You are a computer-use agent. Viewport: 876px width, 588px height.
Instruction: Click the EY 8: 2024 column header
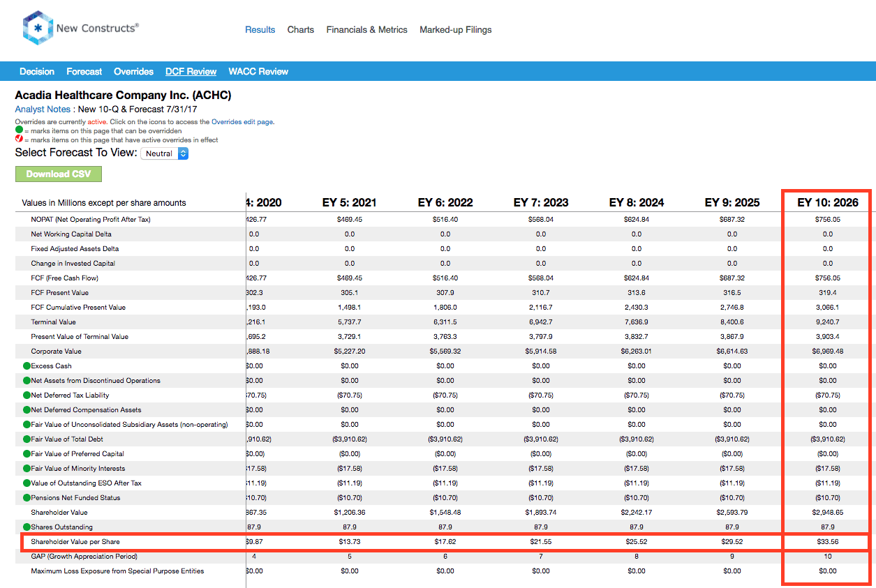[637, 203]
